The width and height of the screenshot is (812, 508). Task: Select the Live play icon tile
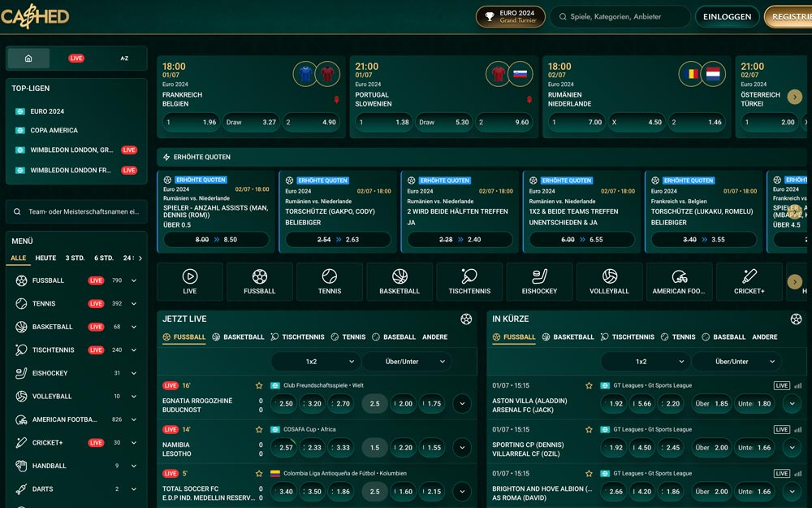(x=189, y=281)
